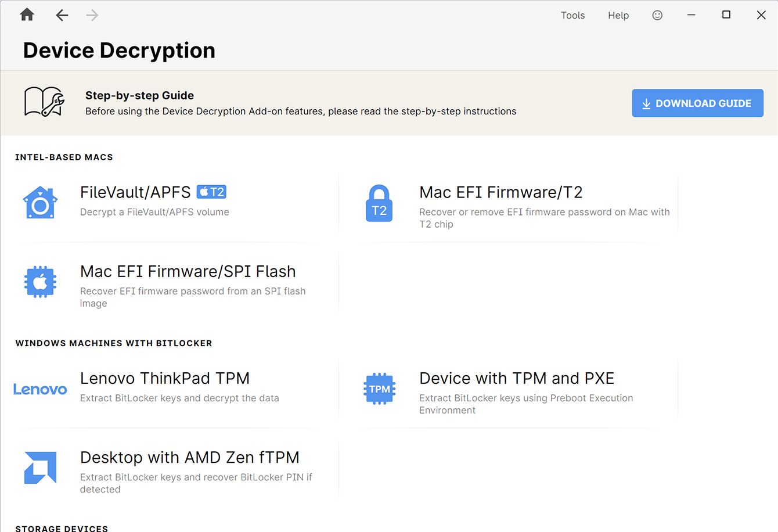Click the step-by-step guide book icon

coord(43,103)
